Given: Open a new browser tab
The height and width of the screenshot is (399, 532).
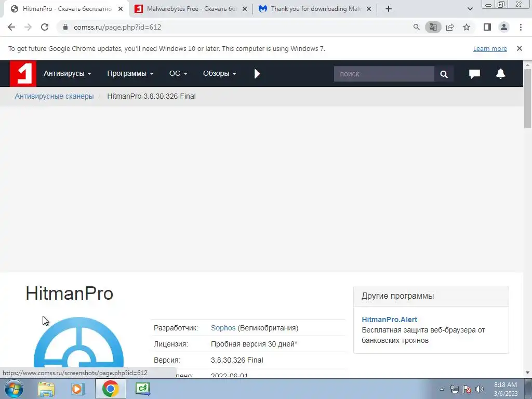Looking at the screenshot, I should (x=389, y=9).
